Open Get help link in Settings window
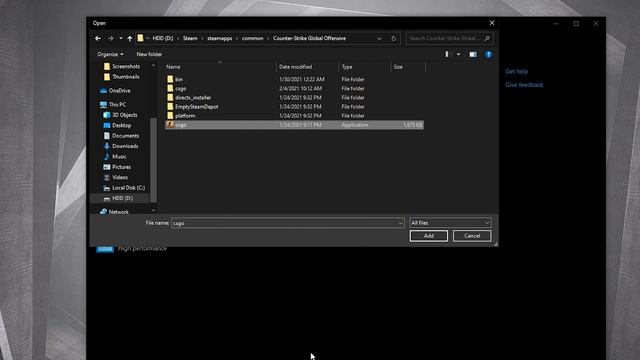This screenshot has height=360, width=640. coord(516,71)
